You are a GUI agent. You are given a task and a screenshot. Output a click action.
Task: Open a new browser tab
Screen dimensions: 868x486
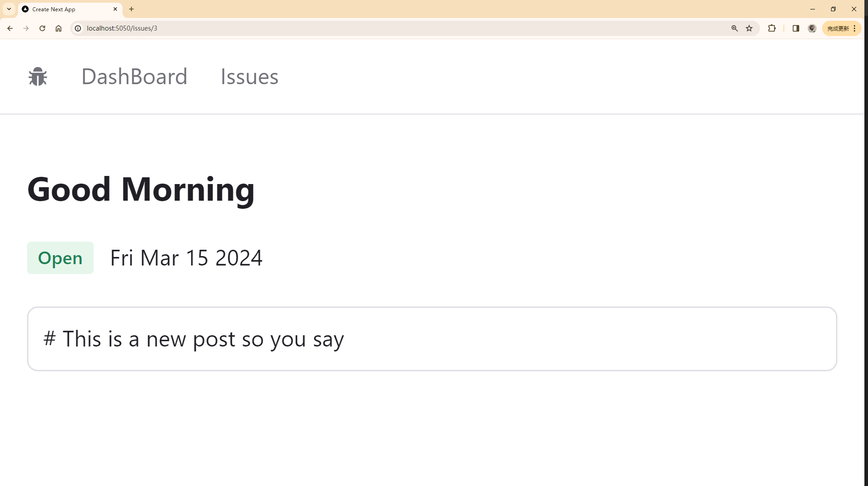click(x=131, y=9)
